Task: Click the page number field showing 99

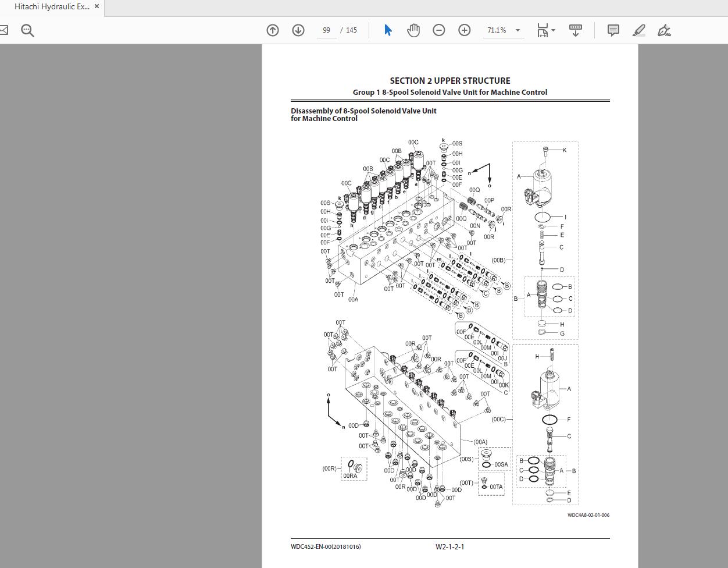Action: [x=326, y=30]
